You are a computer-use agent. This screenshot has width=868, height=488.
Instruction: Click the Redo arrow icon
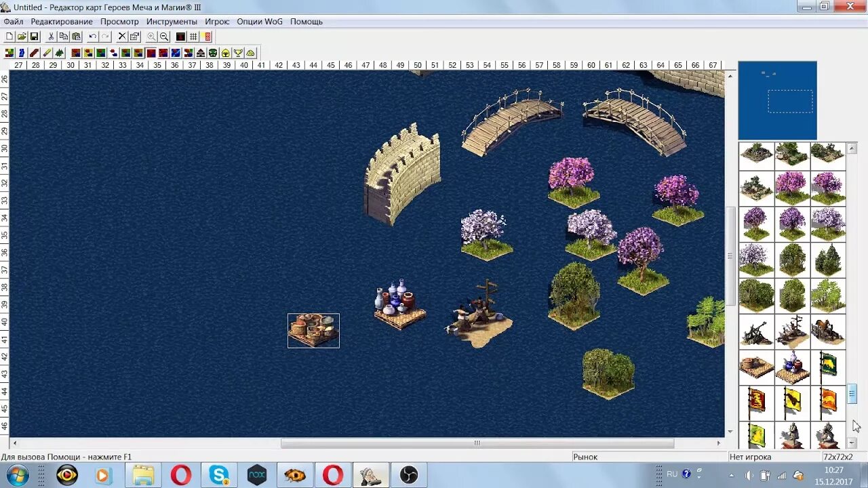(105, 37)
